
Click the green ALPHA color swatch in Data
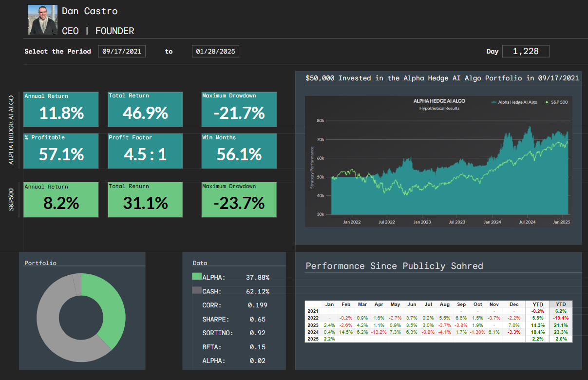[197, 277]
